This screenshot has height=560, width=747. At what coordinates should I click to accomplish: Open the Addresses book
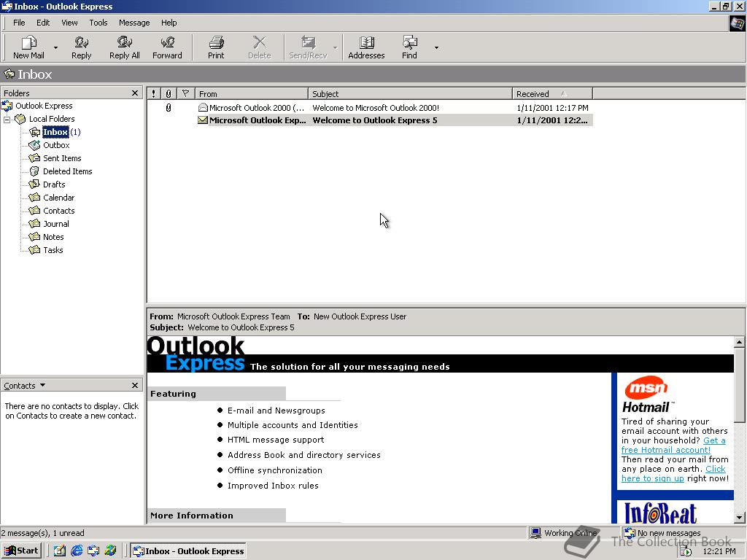(366, 47)
